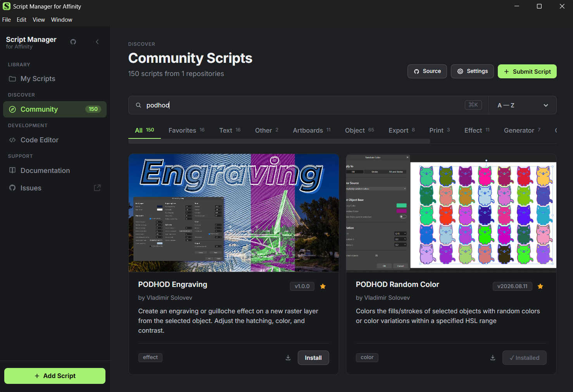Click the Add Script button
Screen dimensions: 573x392
click(55, 376)
